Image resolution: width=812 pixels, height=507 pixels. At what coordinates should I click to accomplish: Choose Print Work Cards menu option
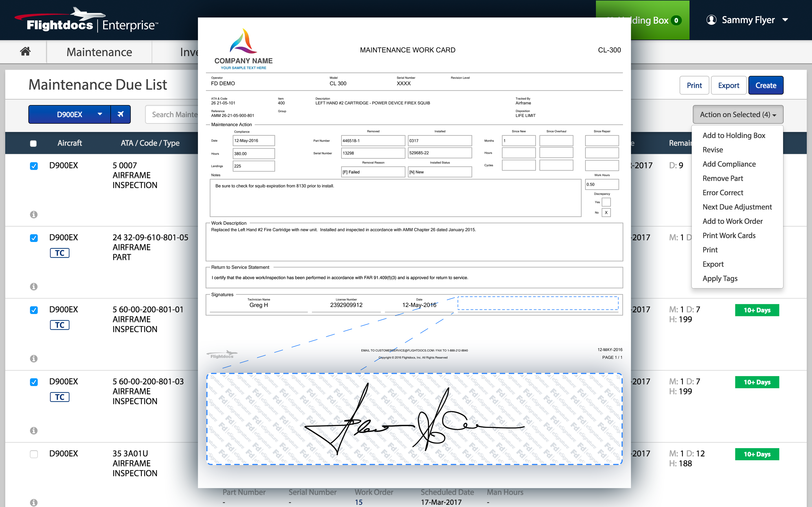click(x=729, y=235)
